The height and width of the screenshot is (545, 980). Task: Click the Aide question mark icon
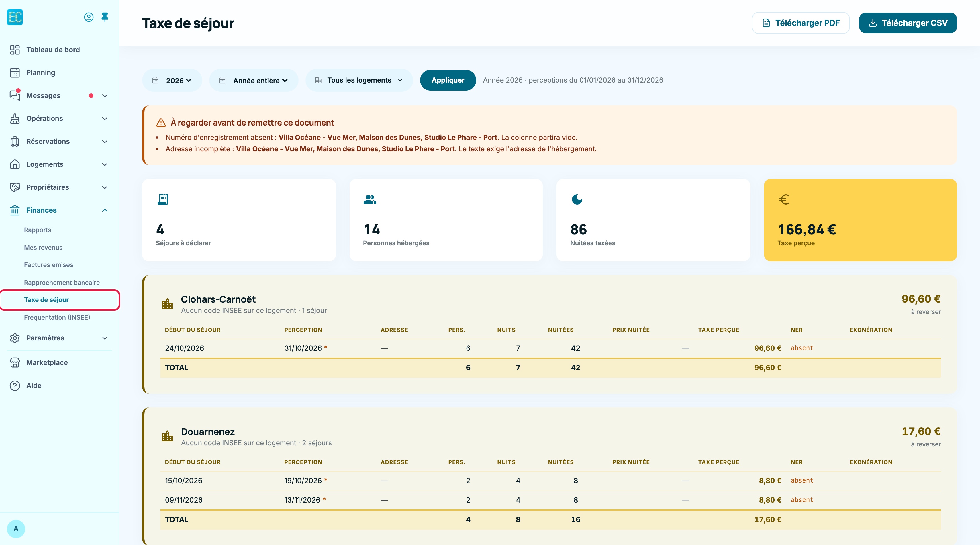pyautogui.click(x=15, y=386)
